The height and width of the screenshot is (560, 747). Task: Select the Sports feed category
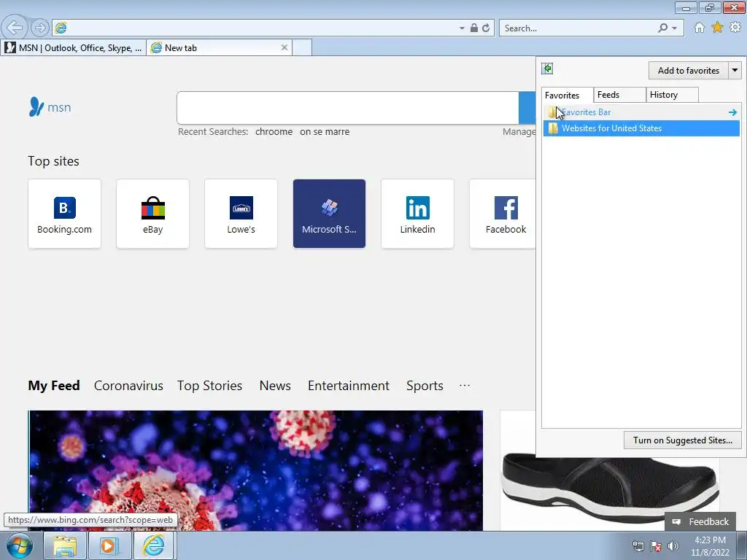coord(425,385)
